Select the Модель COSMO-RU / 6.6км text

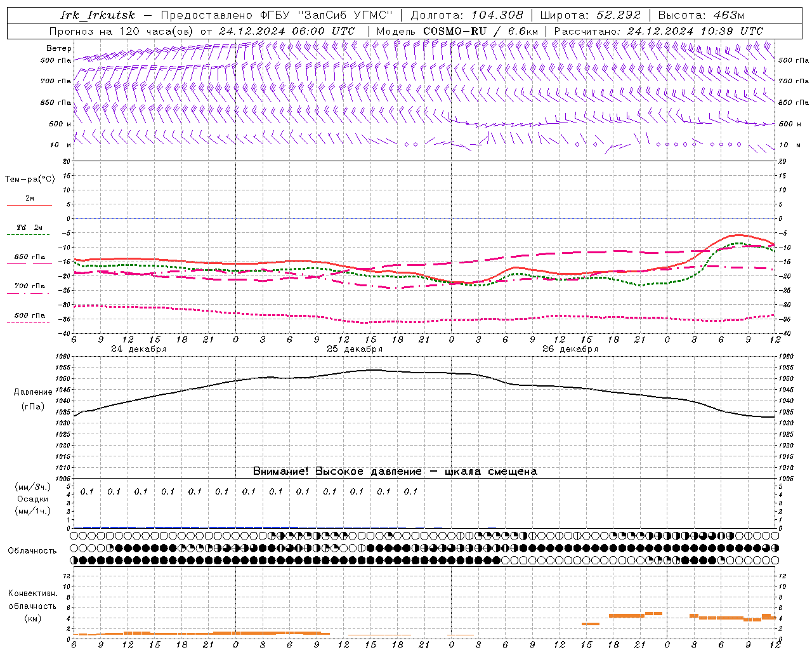pyautogui.click(x=457, y=31)
